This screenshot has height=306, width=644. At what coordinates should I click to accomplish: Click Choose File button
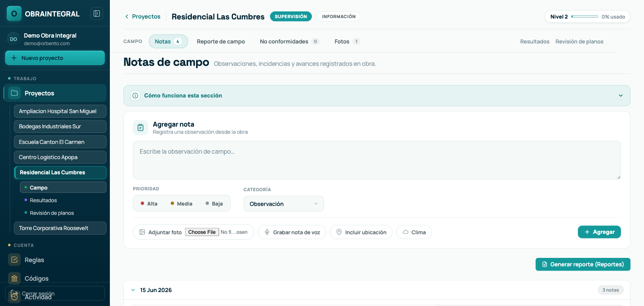coord(202,232)
